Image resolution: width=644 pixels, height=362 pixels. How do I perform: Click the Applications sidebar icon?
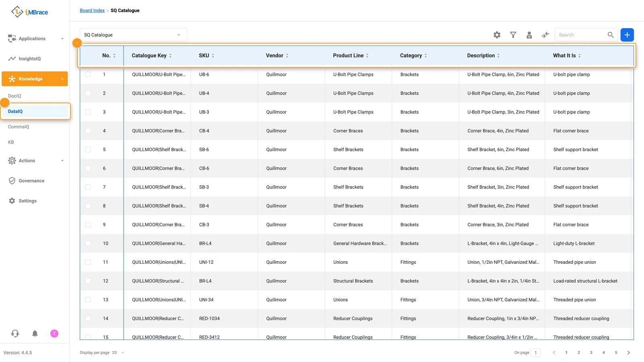pos(12,39)
